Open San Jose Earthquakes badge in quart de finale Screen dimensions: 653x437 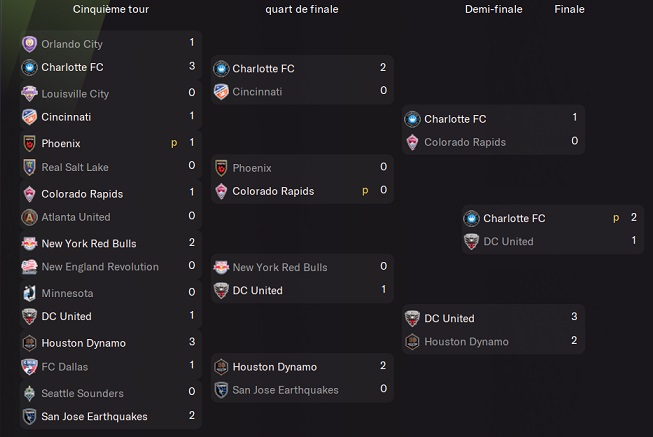click(221, 390)
